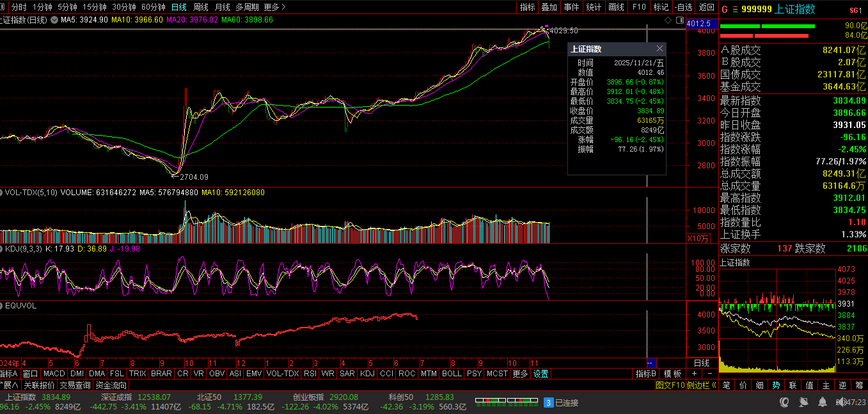The height and width of the screenshot is (414, 868).
Task: Toggle the panel layout icon beside diamond
Action: [679, 20]
